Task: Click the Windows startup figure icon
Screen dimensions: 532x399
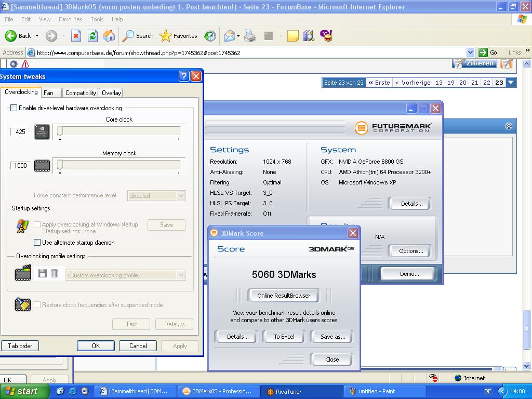Action: pos(23,227)
